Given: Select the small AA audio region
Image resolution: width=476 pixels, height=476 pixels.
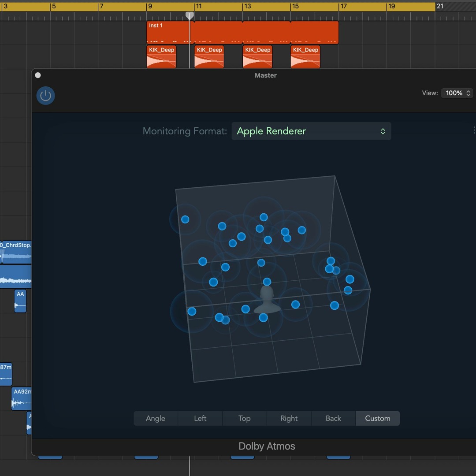Looking at the screenshot, I should [x=20, y=301].
